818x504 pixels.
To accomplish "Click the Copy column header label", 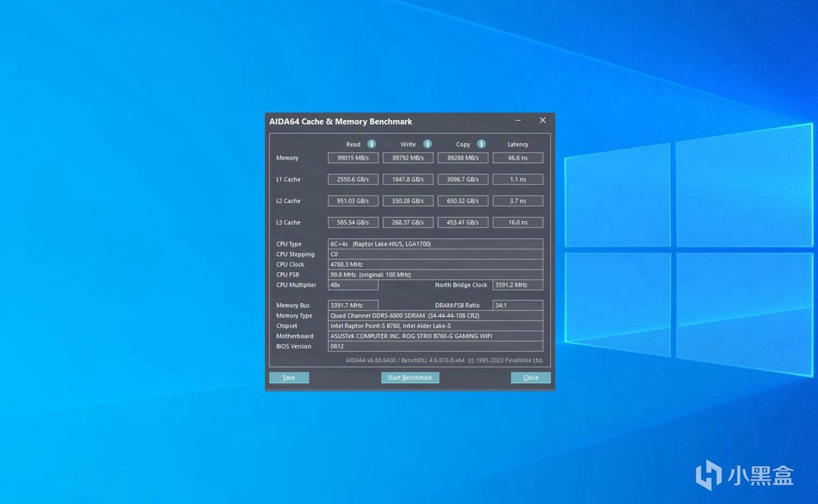I will tap(463, 144).
